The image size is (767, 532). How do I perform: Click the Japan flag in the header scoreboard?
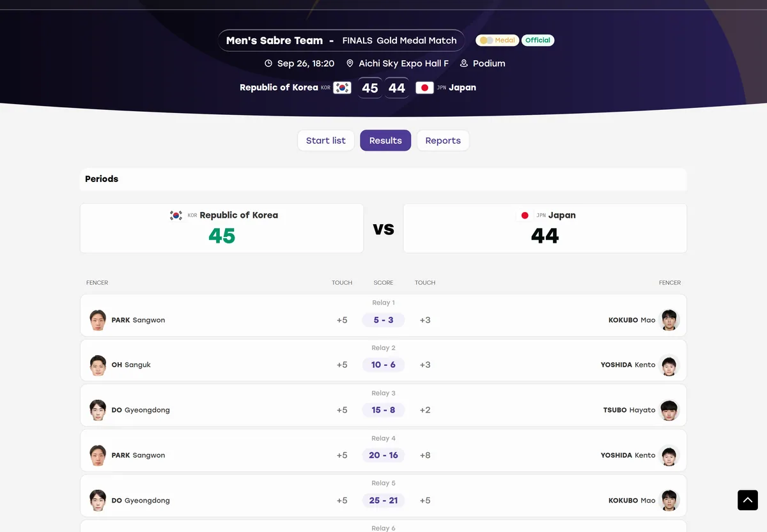pyautogui.click(x=424, y=87)
